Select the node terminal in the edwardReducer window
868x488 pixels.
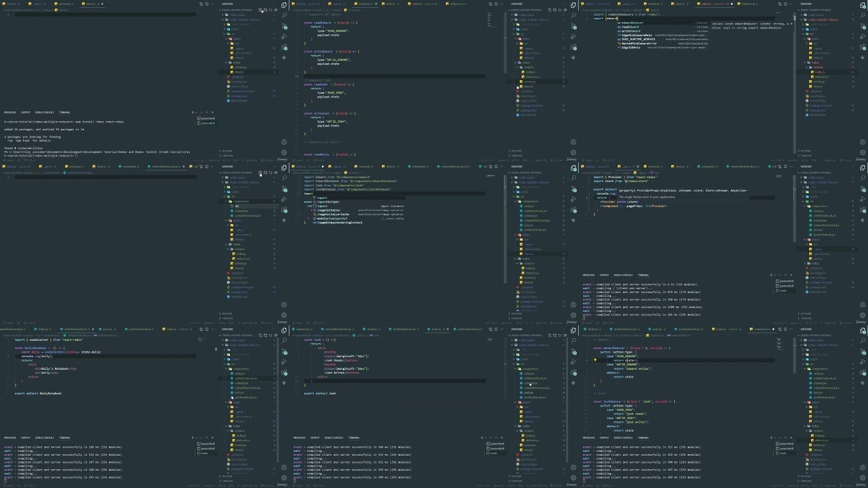pyautogui.click(x=783, y=453)
